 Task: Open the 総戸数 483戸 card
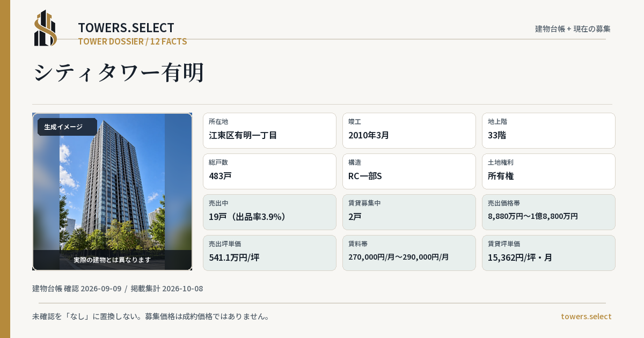click(269, 171)
